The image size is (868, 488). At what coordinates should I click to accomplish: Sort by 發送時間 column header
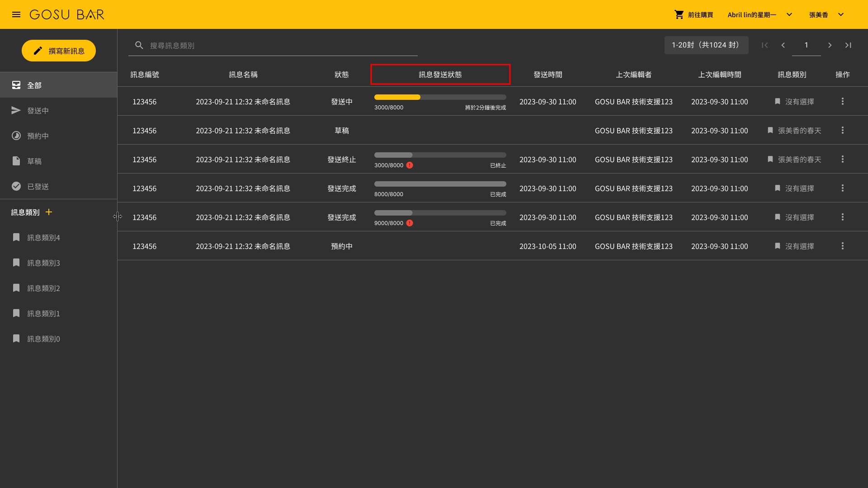click(548, 75)
